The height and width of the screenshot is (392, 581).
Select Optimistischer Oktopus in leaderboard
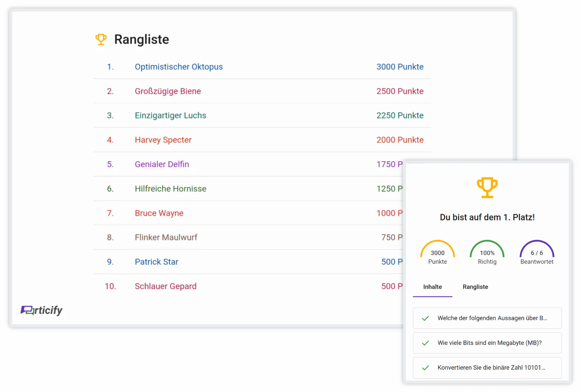178,67
